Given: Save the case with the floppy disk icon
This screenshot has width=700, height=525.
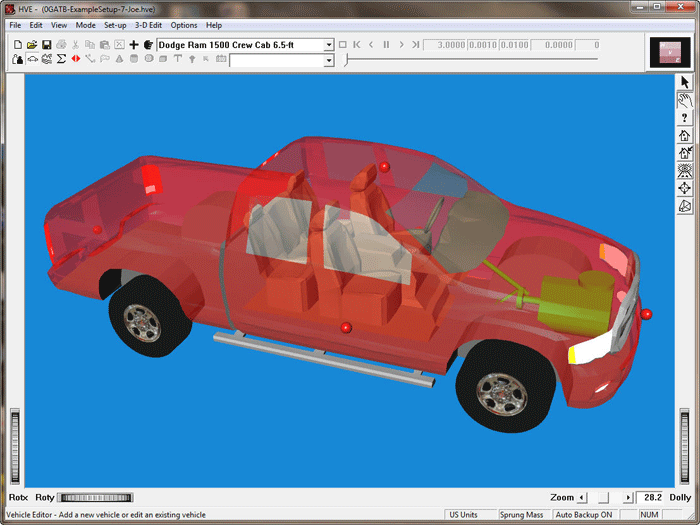Looking at the screenshot, I should pyautogui.click(x=46, y=45).
